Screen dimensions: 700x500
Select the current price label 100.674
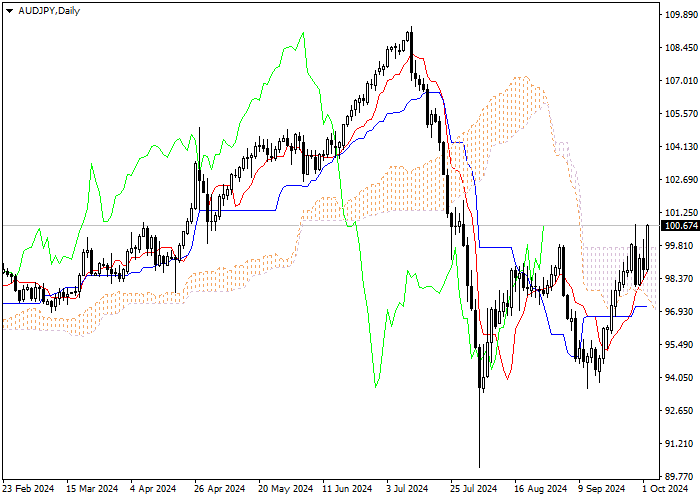[681, 226]
